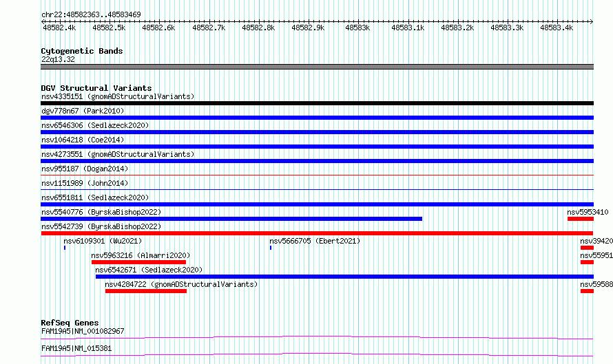The height and width of the screenshot is (364, 613).
Task: Click the DGV Structural Variants track title
Action: (96, 88)
